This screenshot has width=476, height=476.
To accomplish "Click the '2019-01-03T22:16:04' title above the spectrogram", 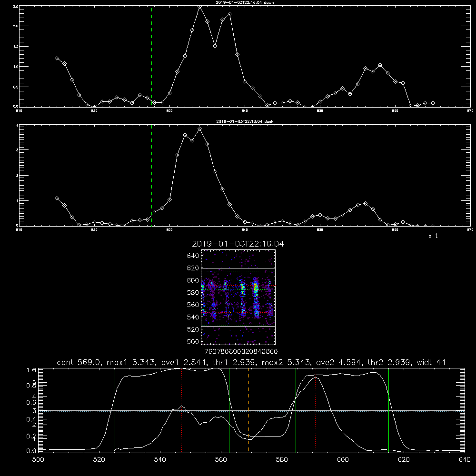I will coord(238,244).
